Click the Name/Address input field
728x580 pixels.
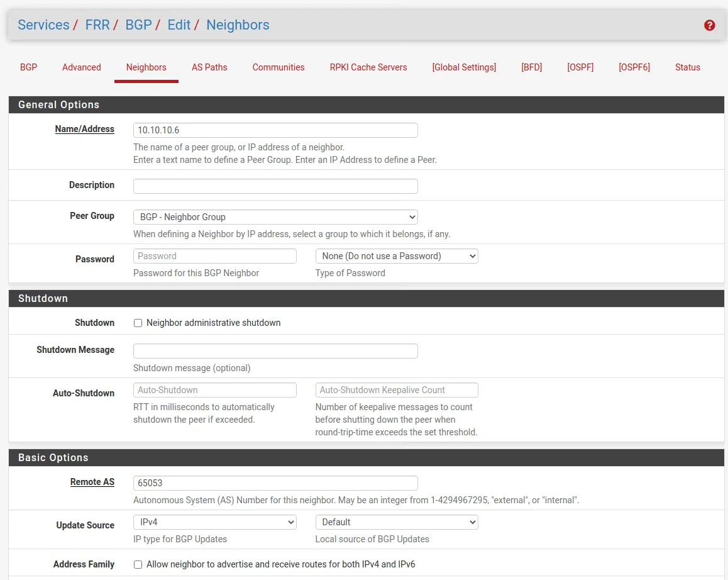275,130
